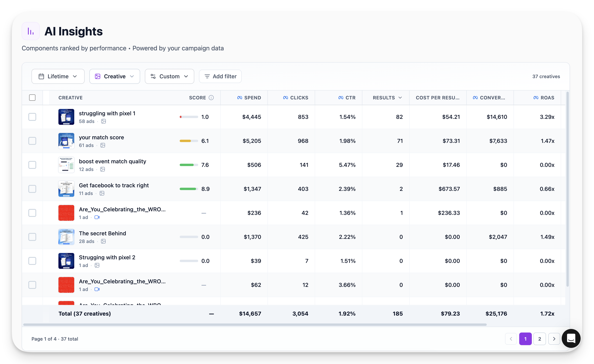
Task: Click the Add filter button
Action: click(x=220, y=76)
